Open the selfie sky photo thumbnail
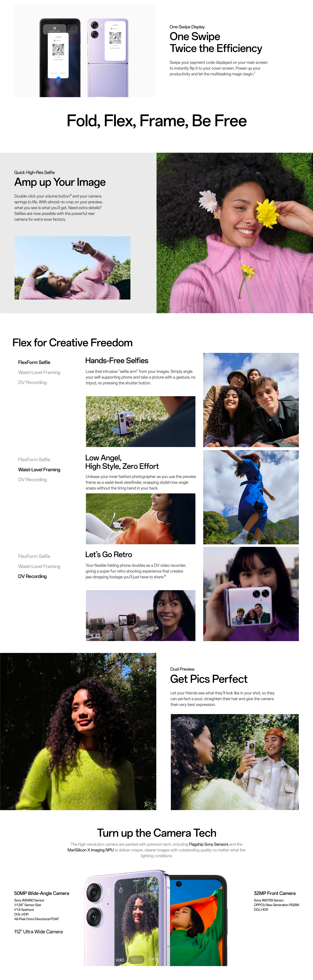The width and height of the screenshot is (313, 980). 72,268
